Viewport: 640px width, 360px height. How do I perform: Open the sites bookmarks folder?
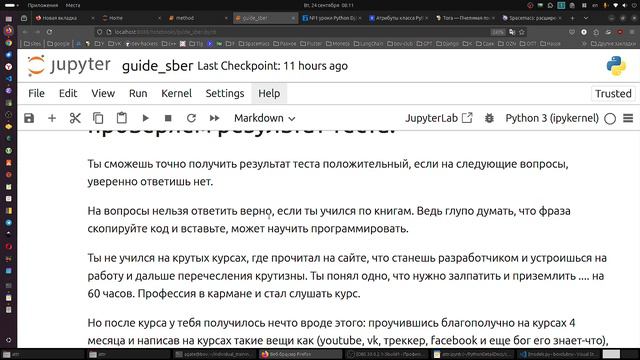33,43
